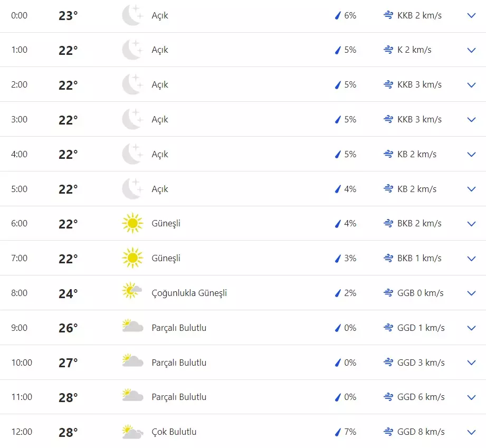Click the raindrop icon beside 6% at 0:00
This screenshot has height=448, width=486.
(x=338, y=16)
